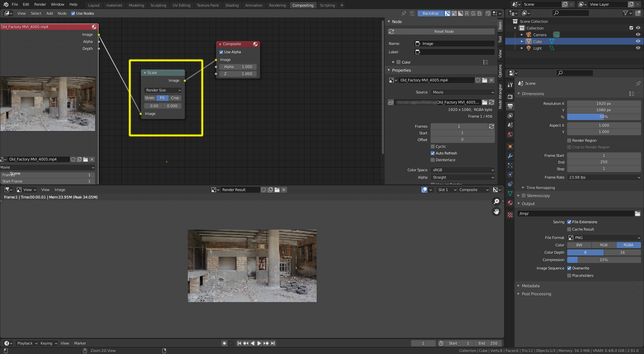Expand the Camera item in outliner
Viewport: 644px width, 354px height.
click(x=522, y=35)
